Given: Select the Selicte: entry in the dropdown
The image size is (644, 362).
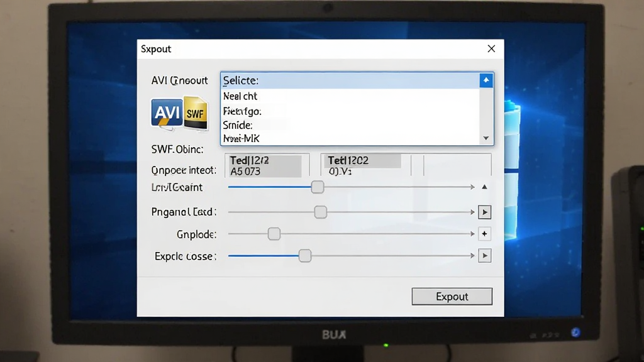Looking at the screenshot, I should pyautogui.click(x=350, y=80).
